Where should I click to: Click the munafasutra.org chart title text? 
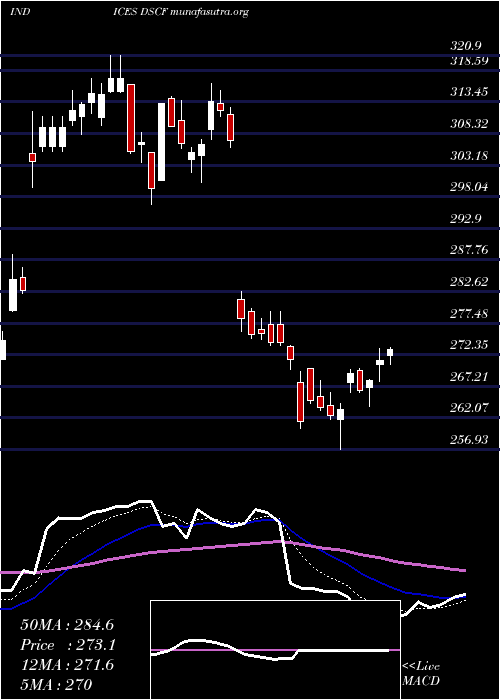tap(210, 12)
